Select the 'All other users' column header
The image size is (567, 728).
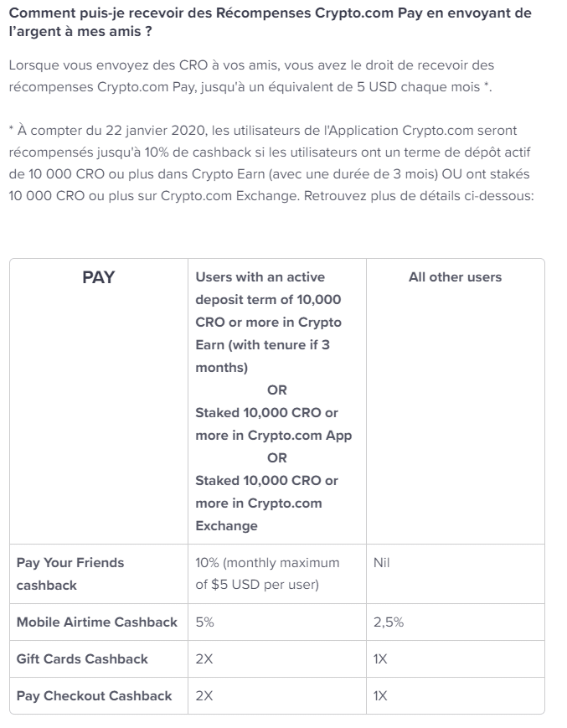point(455,277)
